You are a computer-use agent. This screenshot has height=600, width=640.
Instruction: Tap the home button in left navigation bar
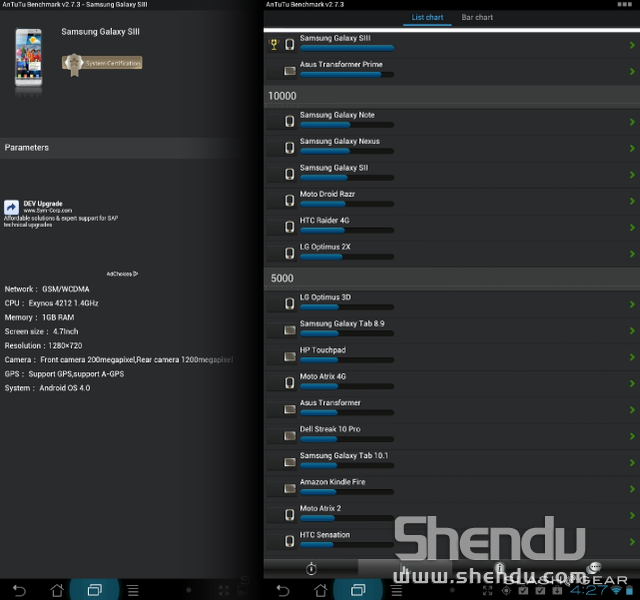(x=56, y=589)
